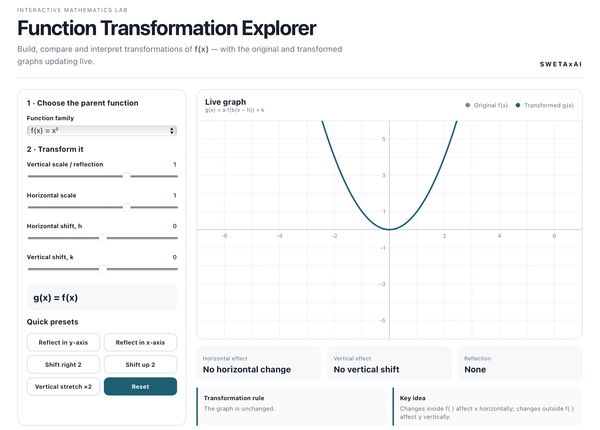This screenshot has width=600, height=430.
Task: Click the Horizontal scale slider handle
Action: click(126, 207)
